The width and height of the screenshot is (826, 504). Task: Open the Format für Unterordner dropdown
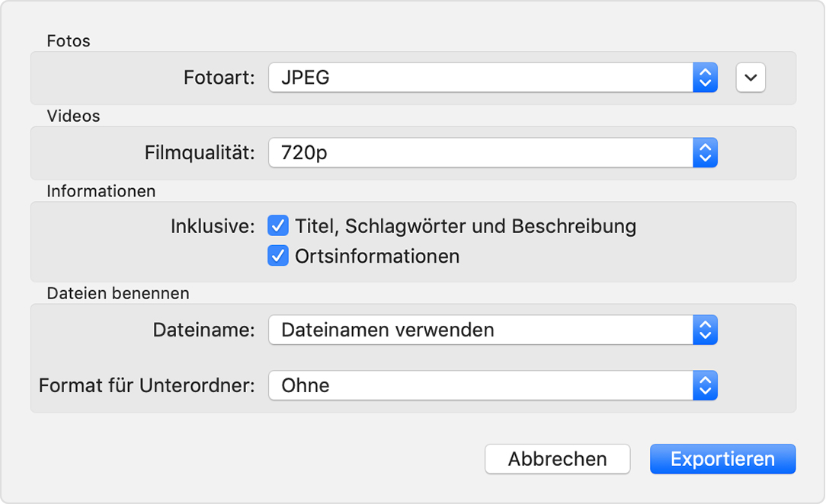(480, 385)
